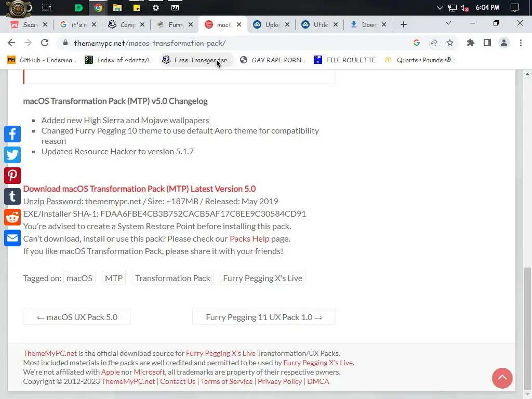Click the muted volume tray icon

click(464, 8)
